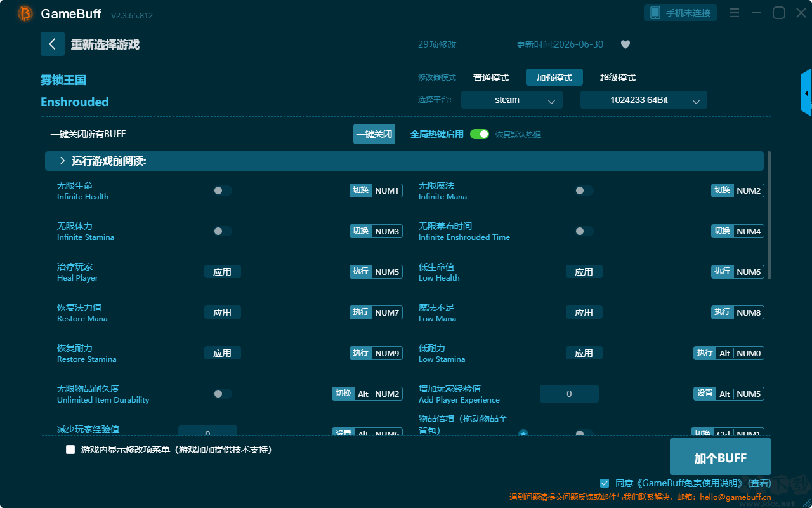Image resolution: width=812 pixels, height=508 pixels.
Task: Toggle Infinite Health switch
Action: point(223,190)
